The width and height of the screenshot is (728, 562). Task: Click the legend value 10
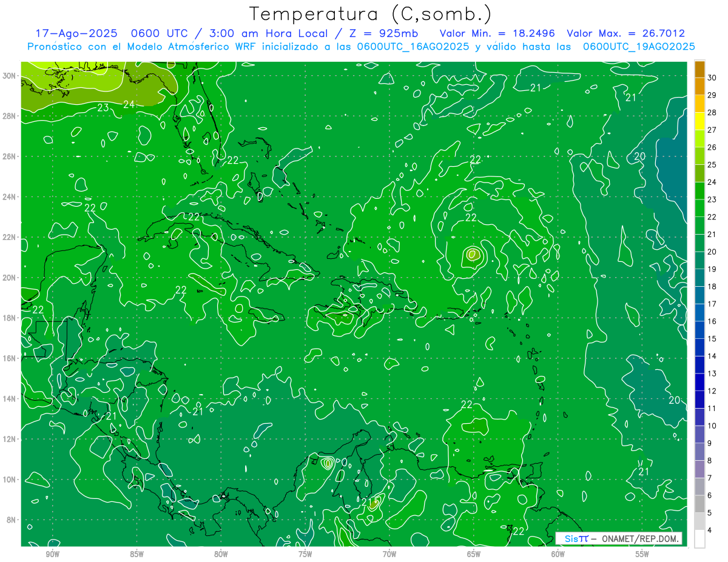712,426
